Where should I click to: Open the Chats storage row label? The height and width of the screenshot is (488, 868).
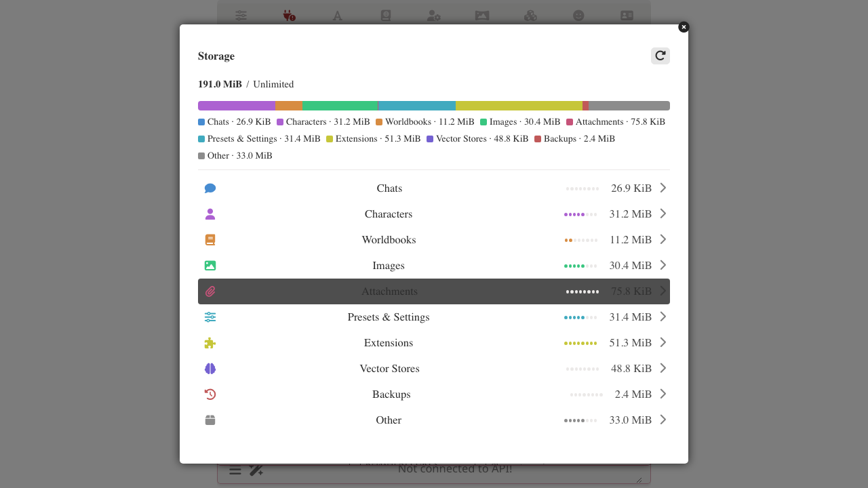(389, 188)
